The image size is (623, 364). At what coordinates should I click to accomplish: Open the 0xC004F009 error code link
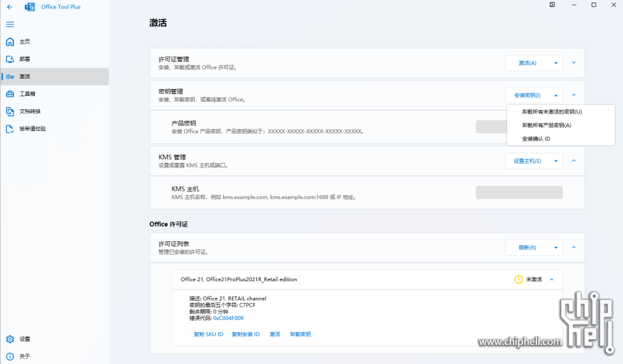(x=228, y=318)
